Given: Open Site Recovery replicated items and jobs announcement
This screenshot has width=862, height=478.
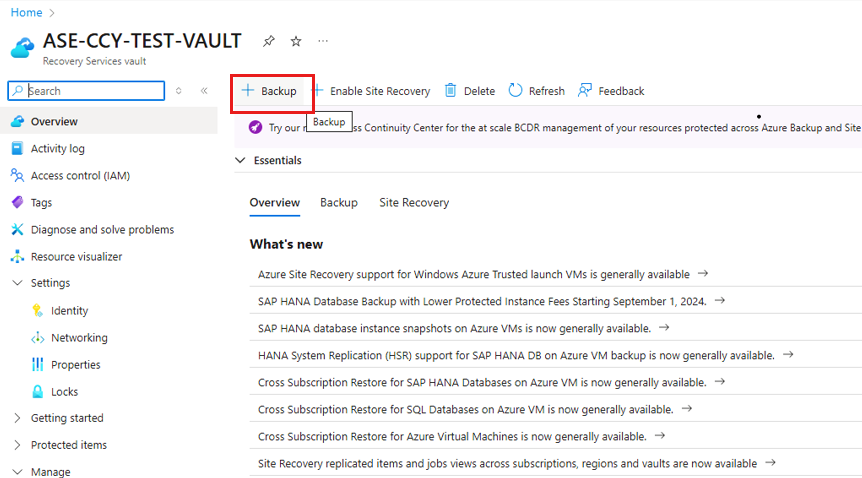Looking at the screenshot, I should (507, 463).
